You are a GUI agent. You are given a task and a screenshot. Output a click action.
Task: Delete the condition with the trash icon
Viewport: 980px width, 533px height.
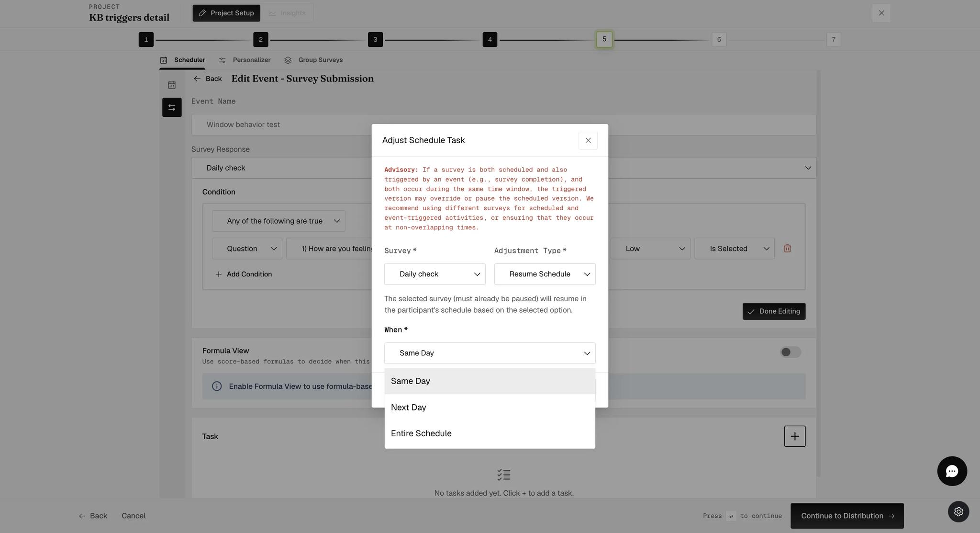[x=787, y=249]
